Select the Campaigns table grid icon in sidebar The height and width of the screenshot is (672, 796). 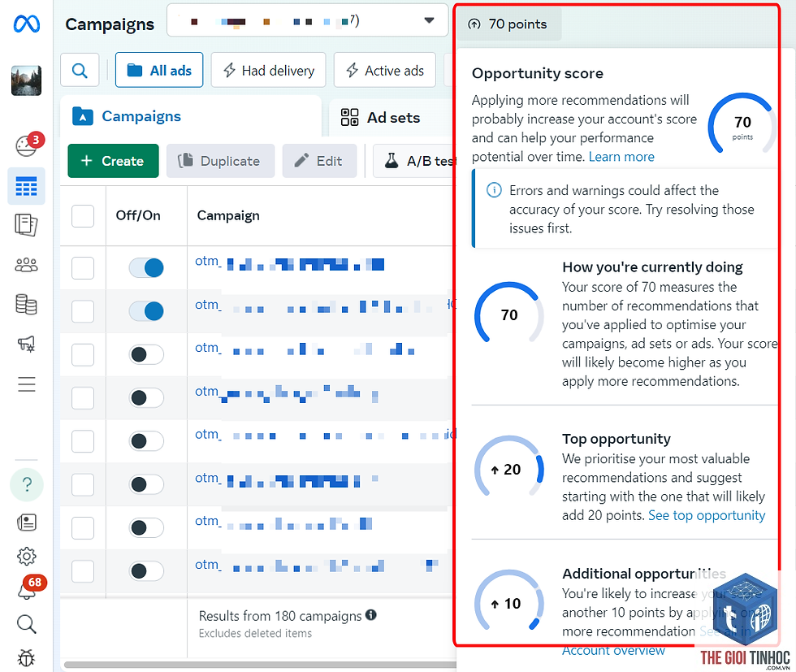point(26,186)
